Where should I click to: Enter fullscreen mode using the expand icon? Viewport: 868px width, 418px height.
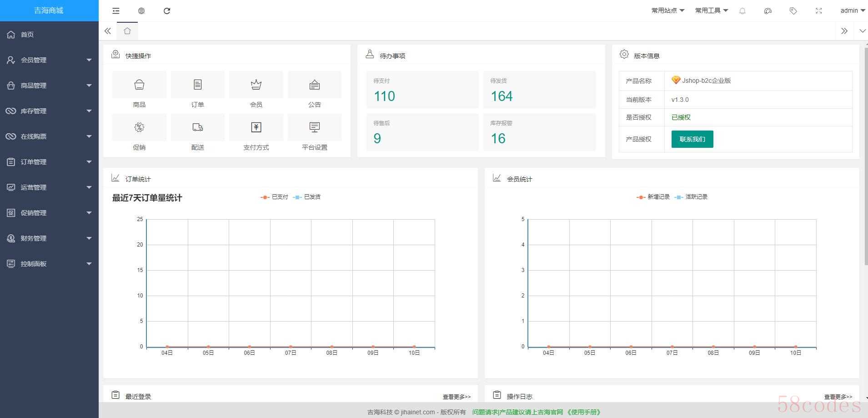[818, 11]
